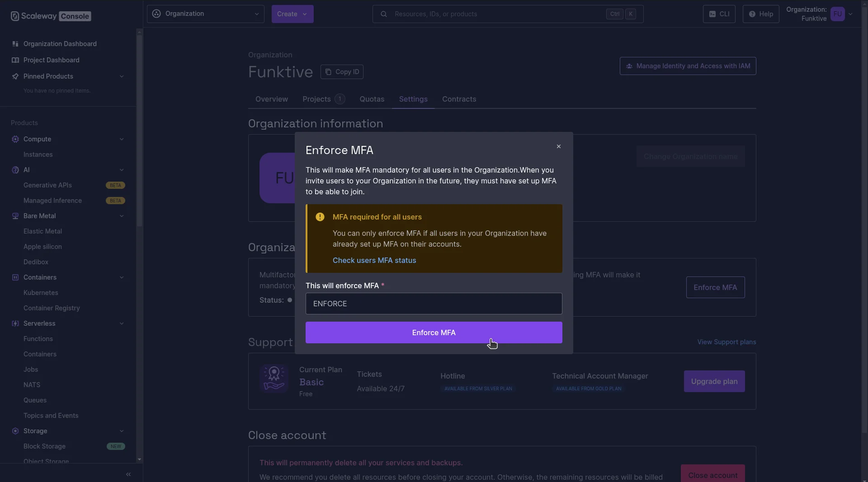This screenshot has height=482, width=868.
Task: Collapse the Storage section
Action: 122,431
